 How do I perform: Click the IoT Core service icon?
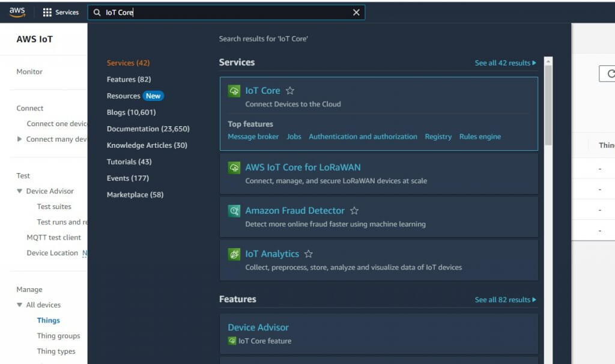click(x=233, y=91)
